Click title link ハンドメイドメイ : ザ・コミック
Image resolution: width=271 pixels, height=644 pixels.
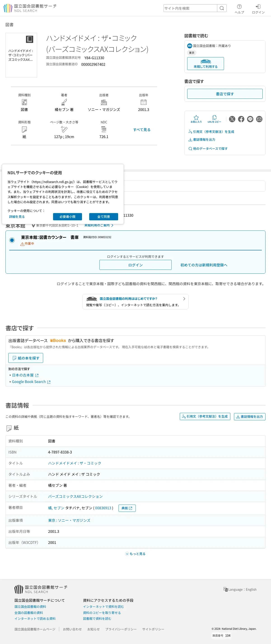coord(75,463)
